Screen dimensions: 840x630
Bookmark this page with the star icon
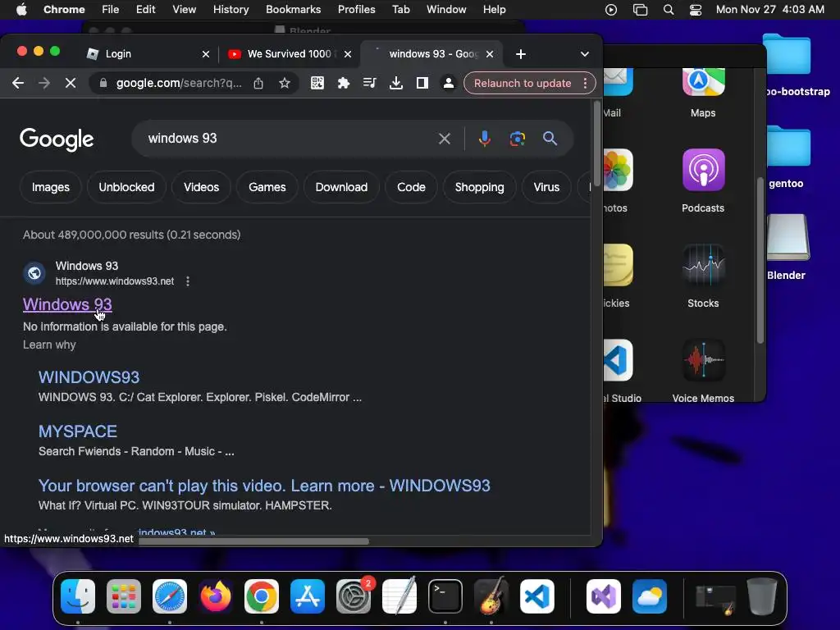[x=285, y=83]
